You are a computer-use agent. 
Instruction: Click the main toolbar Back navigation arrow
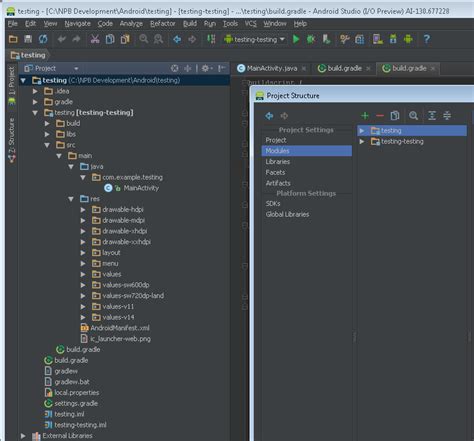pos(177,39)
